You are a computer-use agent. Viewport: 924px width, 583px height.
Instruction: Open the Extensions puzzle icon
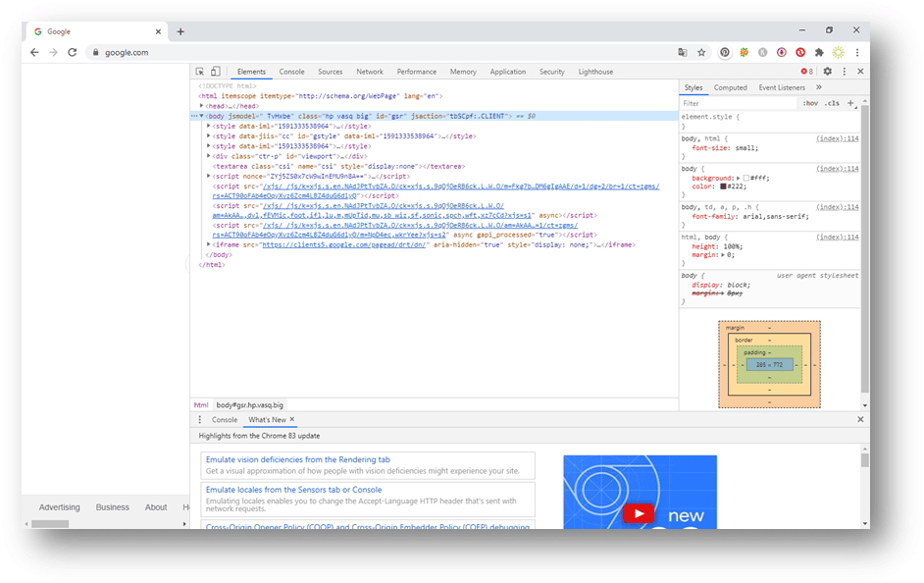click(x=819, y=52)
